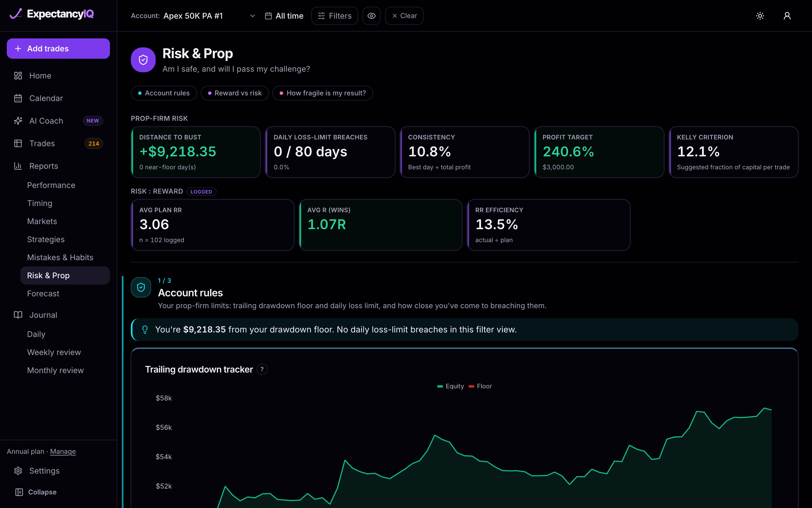This screenshot has width=812, height=508.
Task: Click the 214 trades count badge
Action: [x=94, y=143]
